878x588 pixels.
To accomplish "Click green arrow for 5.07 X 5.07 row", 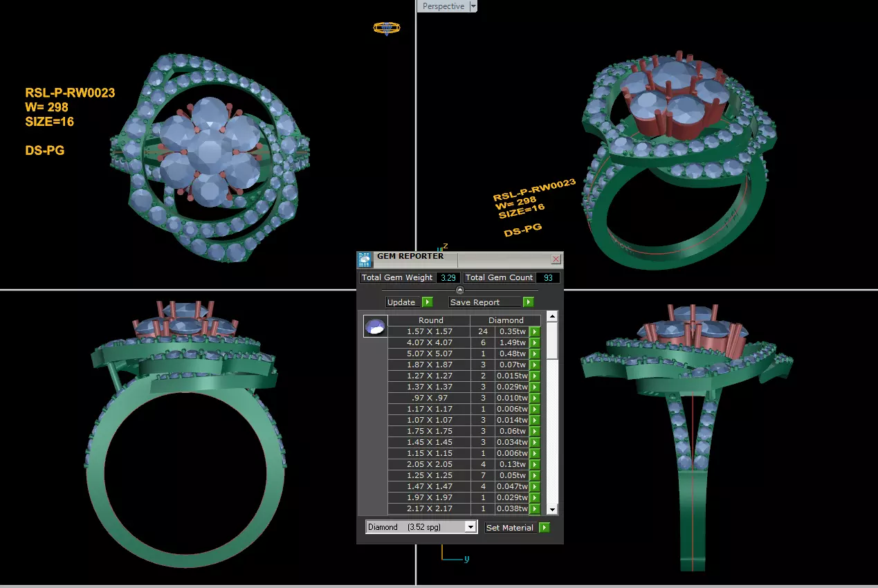I will (534, 354).
